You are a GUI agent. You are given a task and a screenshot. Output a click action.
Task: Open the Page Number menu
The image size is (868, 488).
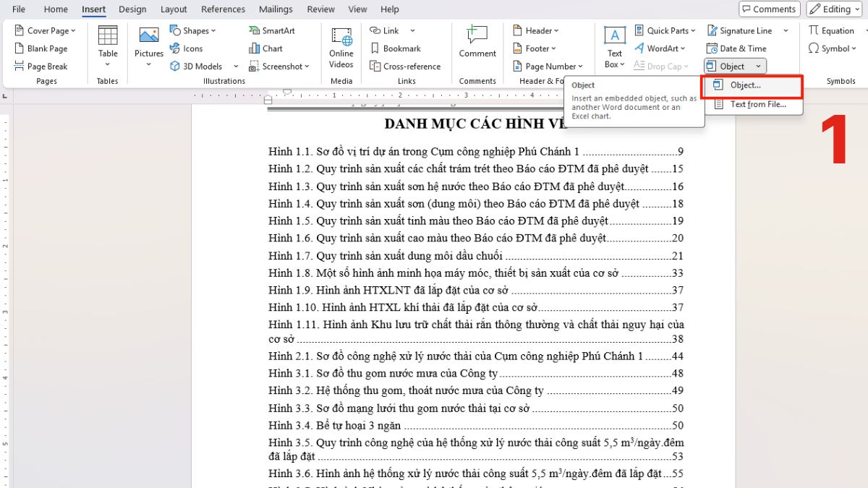click(547, 67)
